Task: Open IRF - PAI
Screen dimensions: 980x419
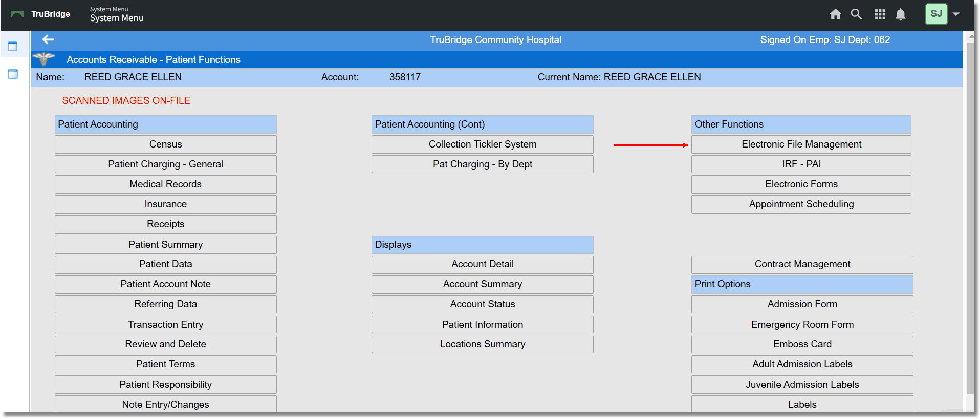Action: 801,164
